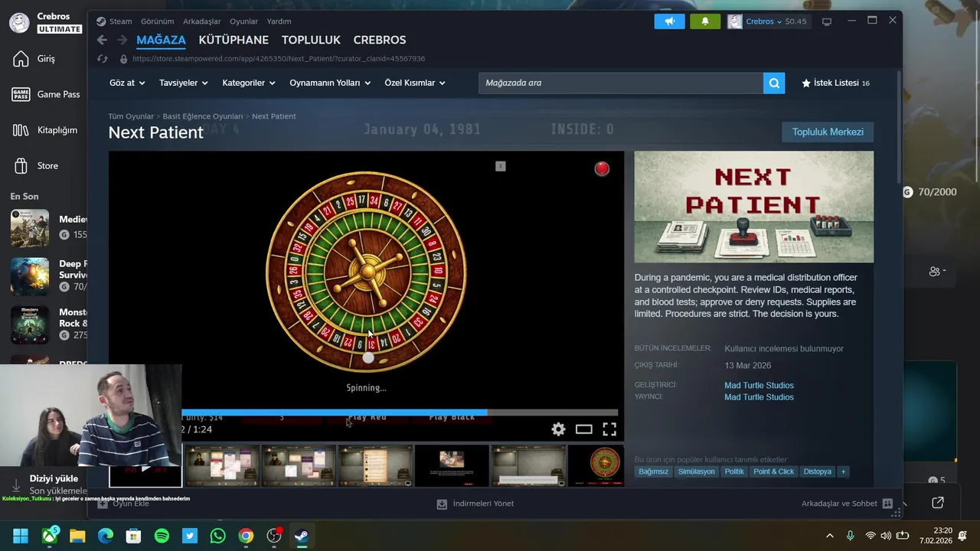Open Chrome from the taskbar
The height and width of the screenshot is (551, 980).
point(246,536)
